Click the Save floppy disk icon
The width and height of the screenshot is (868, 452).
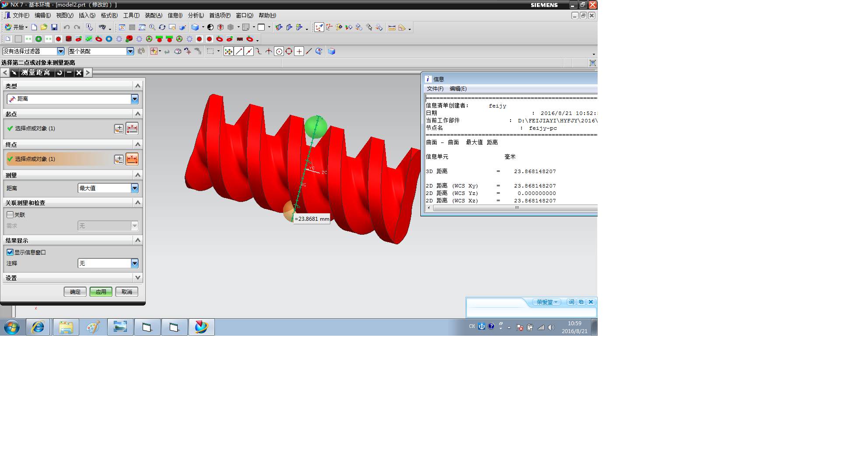(x=54, y=27)
